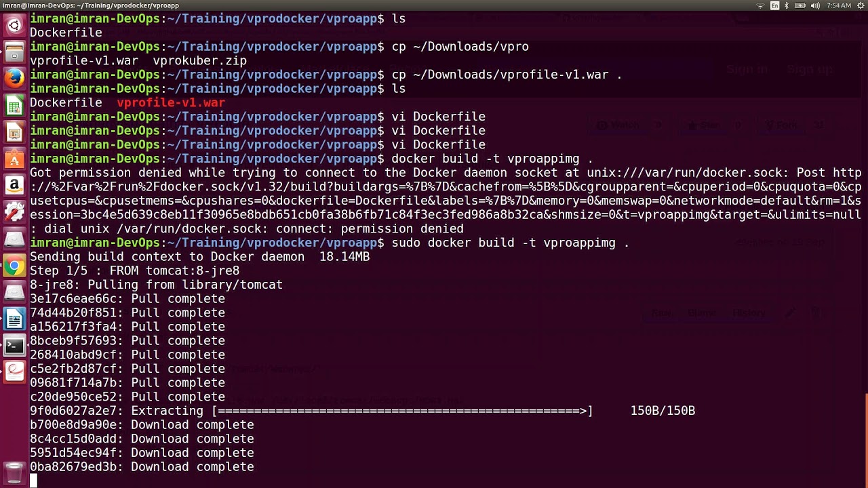Click the 'Got permission denied' error line

click(446, 173)
